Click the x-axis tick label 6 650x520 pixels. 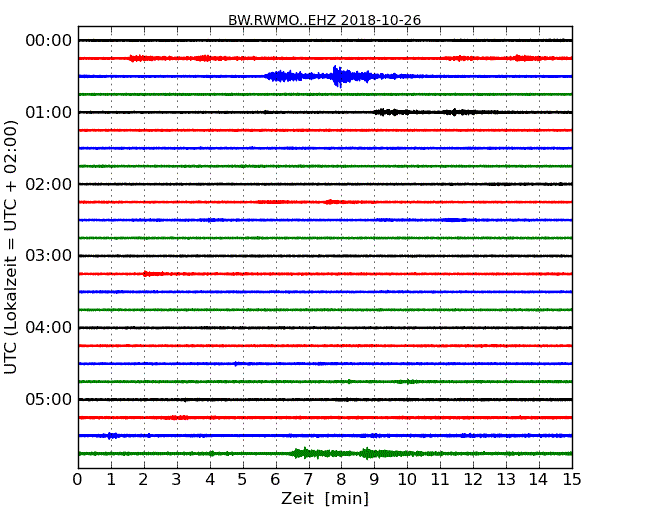point(276,480)
